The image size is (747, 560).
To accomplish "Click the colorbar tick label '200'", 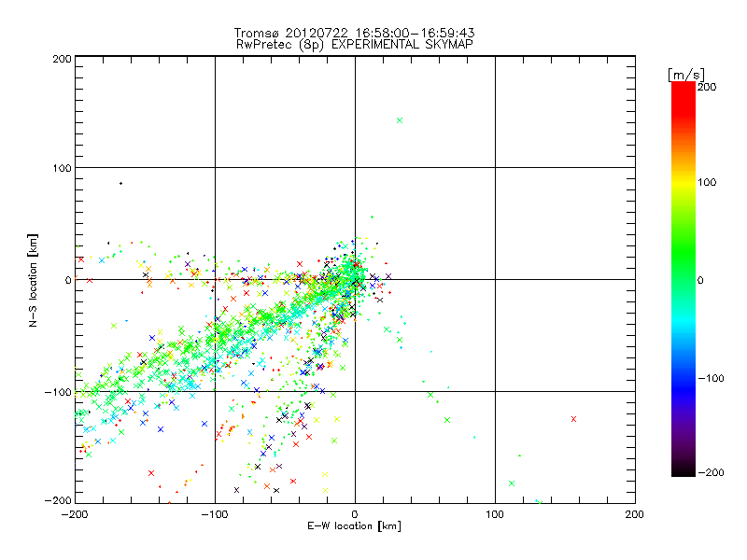I will (x=707, y=87).
